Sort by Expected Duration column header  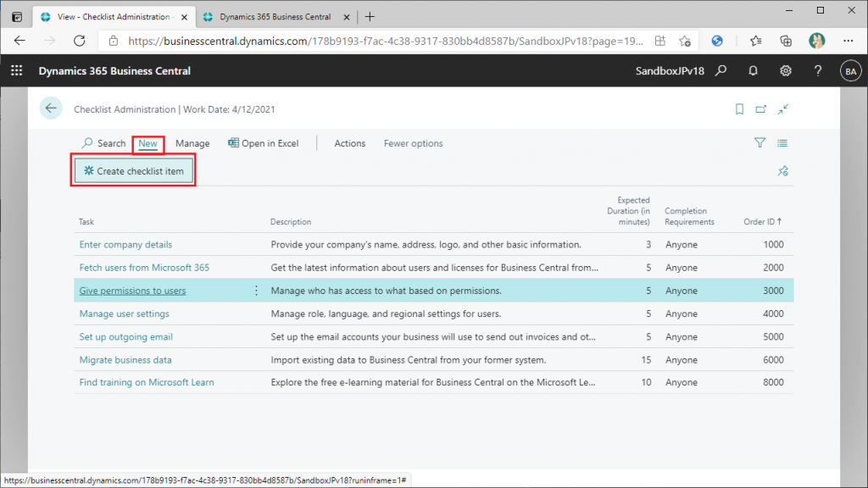pos(628,211)
